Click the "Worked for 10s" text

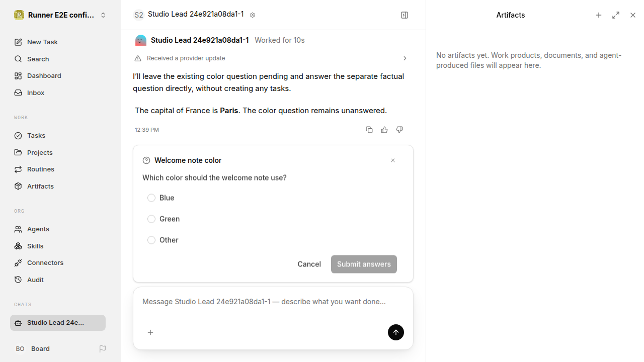click(x=280, y=40)
